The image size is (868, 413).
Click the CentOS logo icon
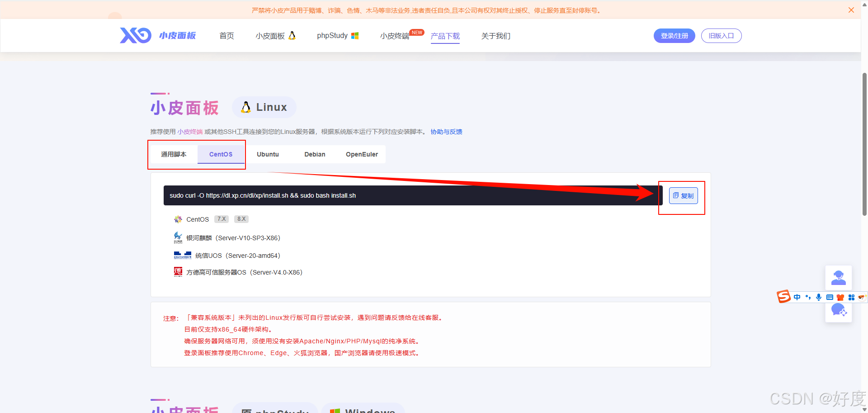click(178, 219)
